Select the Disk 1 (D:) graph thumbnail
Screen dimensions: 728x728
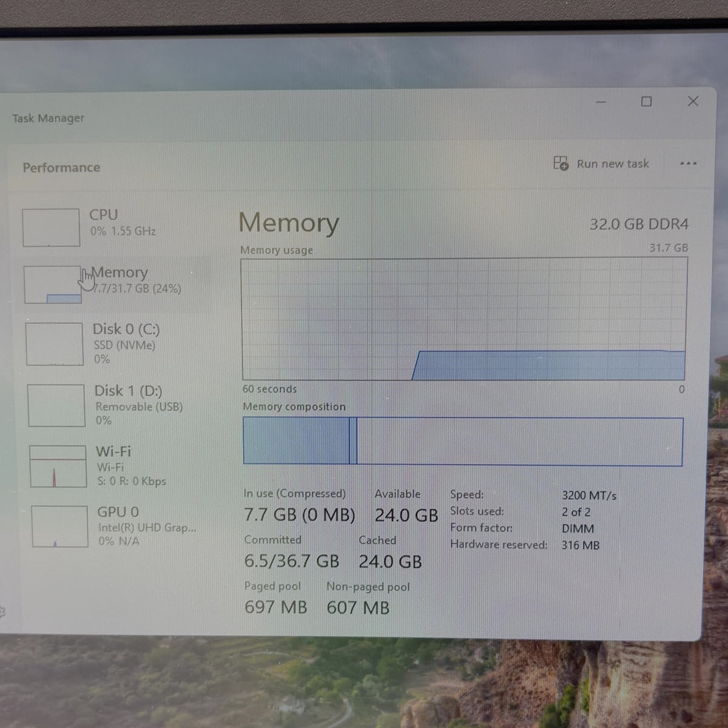[x=56, y=405]
